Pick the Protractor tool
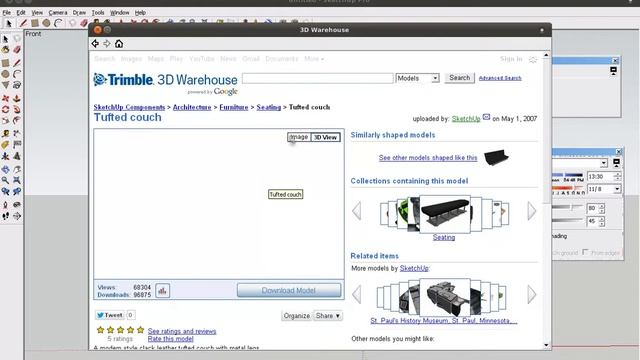The width and height of the screenshot is (640, 360). [x=5, y=144]
